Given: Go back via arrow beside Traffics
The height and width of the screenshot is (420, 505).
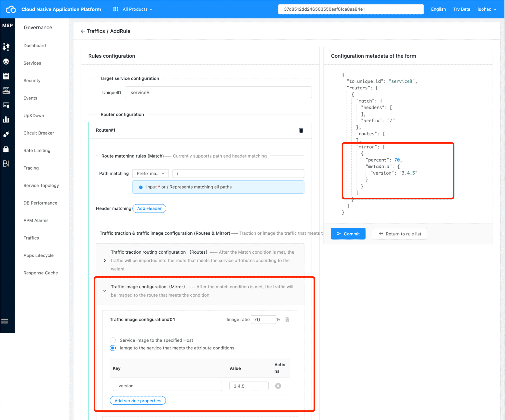Looking at the screenshot, I should (x=83, y=31).
